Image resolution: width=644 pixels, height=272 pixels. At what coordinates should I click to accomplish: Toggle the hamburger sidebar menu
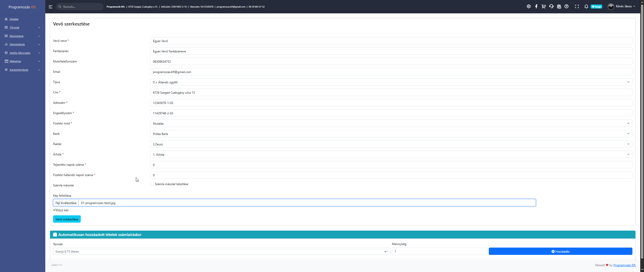(50, 7)
